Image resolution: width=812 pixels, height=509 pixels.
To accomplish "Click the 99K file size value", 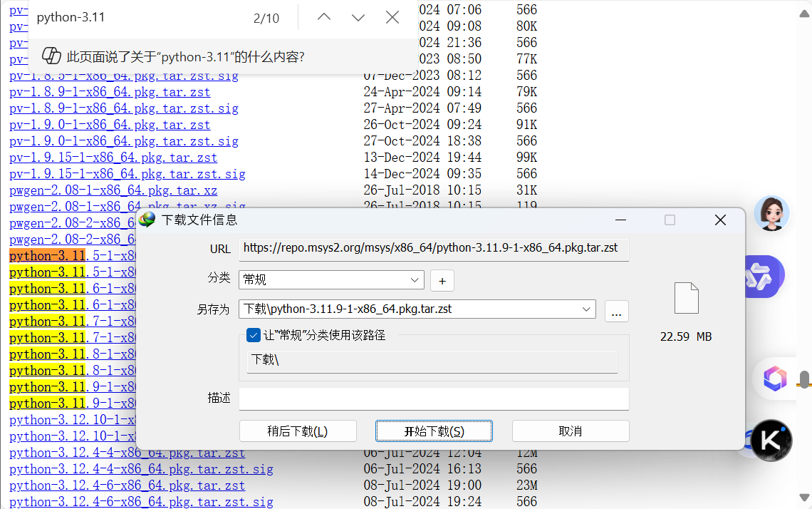I will pos(526,158).
